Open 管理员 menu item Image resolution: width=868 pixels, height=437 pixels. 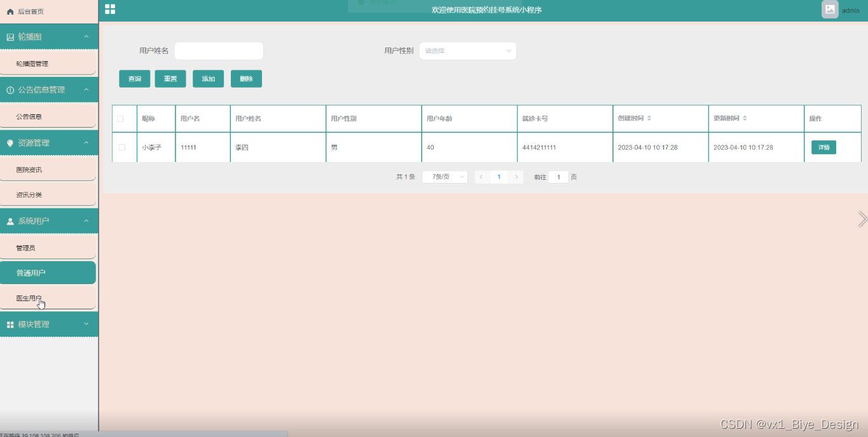click(x=48, y=248)
